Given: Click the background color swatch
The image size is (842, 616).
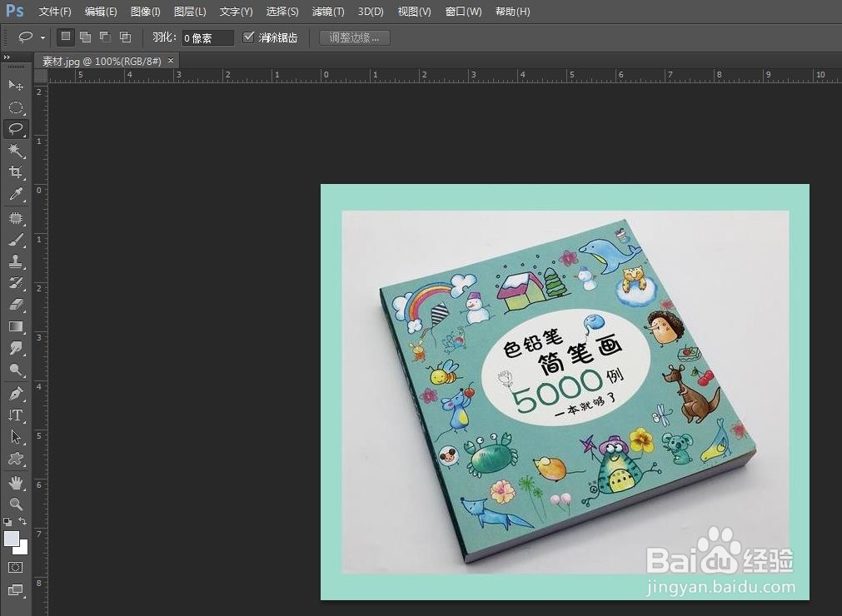Looking at the screenshot, I should click(x=22, y=548).
